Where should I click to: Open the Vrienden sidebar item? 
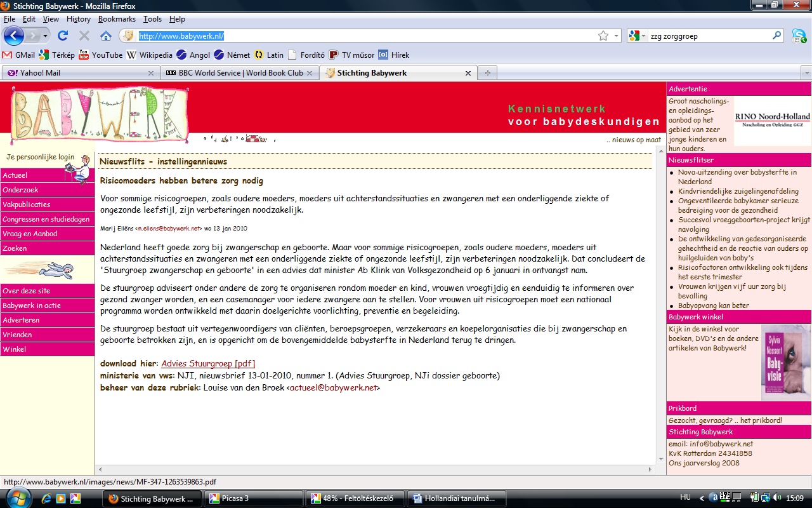click(x=48, y=335)
